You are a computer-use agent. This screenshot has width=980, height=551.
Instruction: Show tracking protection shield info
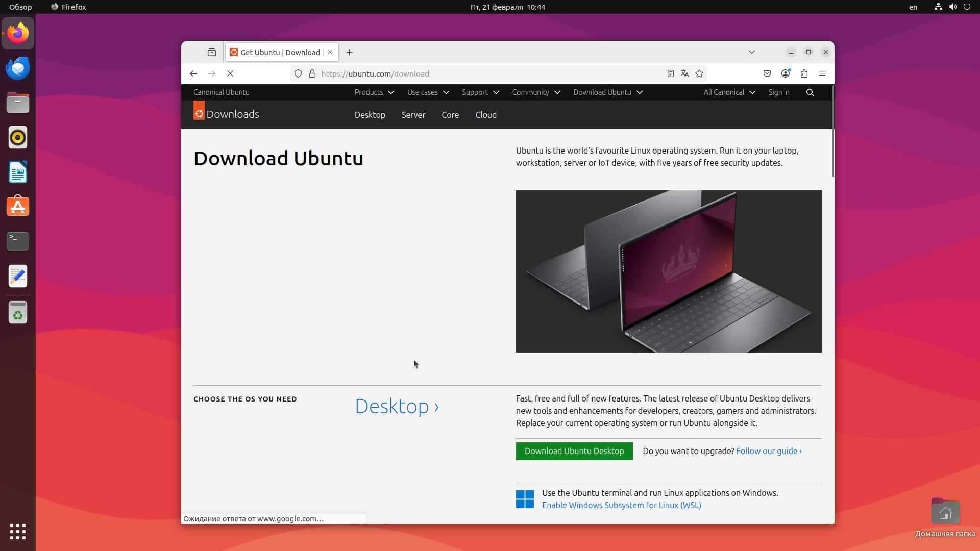[298, 73]
